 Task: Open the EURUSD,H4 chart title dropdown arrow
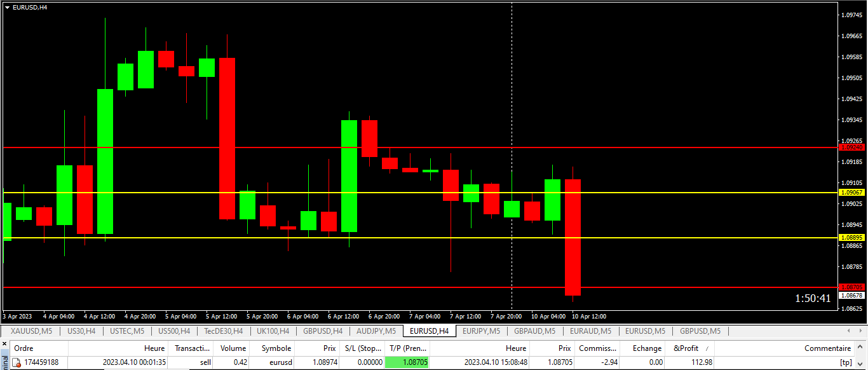[7, 7]
